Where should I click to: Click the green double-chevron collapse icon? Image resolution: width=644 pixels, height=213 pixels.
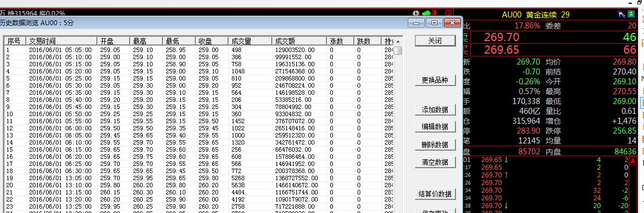pos(631,15)
